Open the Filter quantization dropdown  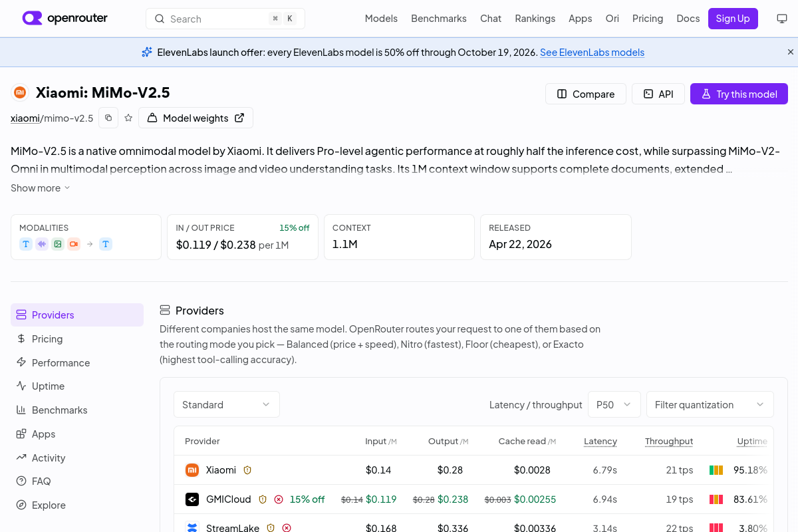[710, 404]
